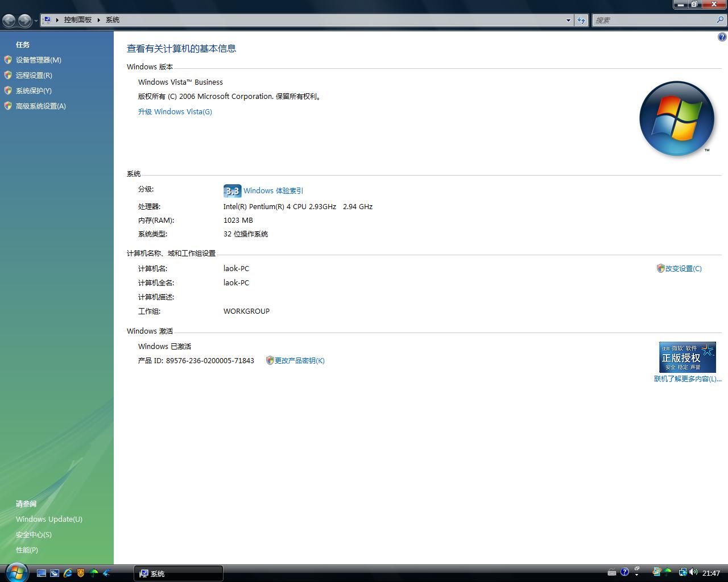Select 系统 in the address bar
The height and width of the screenshot is (582, 728).
(113, 20)
